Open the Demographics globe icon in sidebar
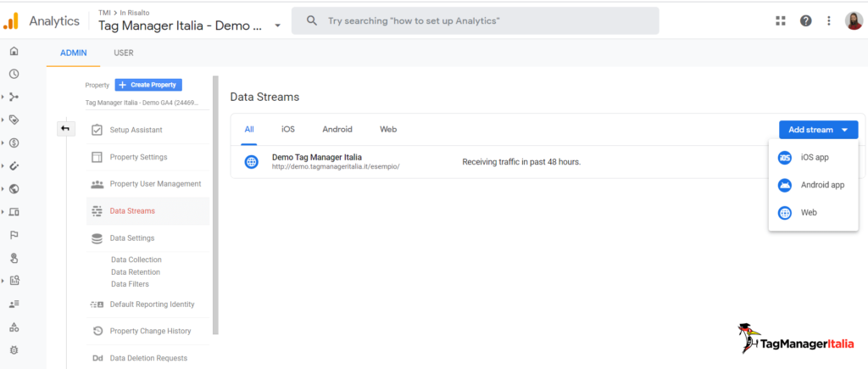Viewport: 868px width, 369px height. (14, 189)
